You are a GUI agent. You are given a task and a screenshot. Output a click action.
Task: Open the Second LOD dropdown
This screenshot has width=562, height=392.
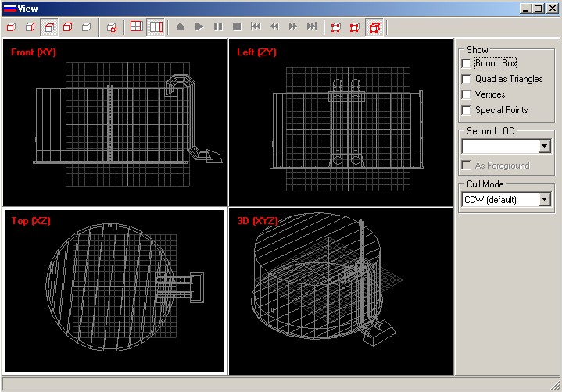(x=544, y=146)
